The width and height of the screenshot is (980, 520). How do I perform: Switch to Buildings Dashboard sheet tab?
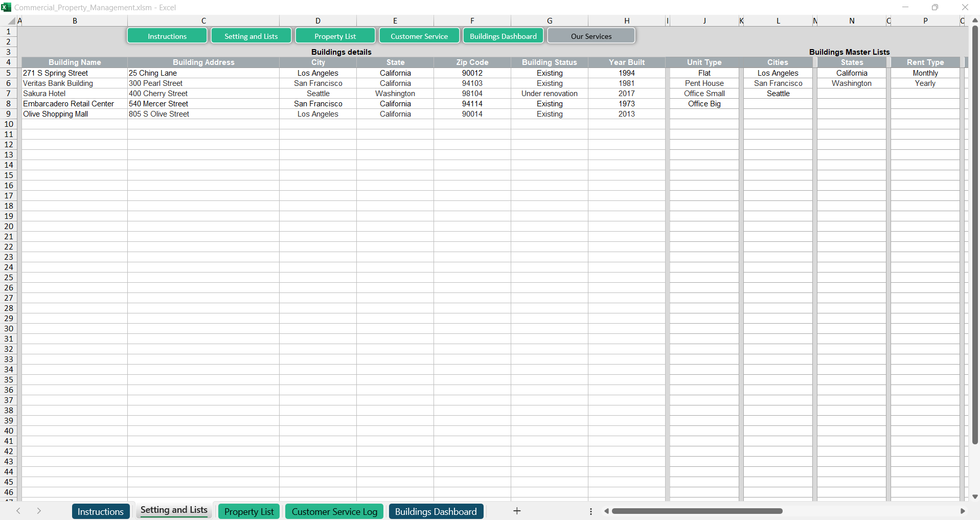pyautogui.click(x=436, y=511)
